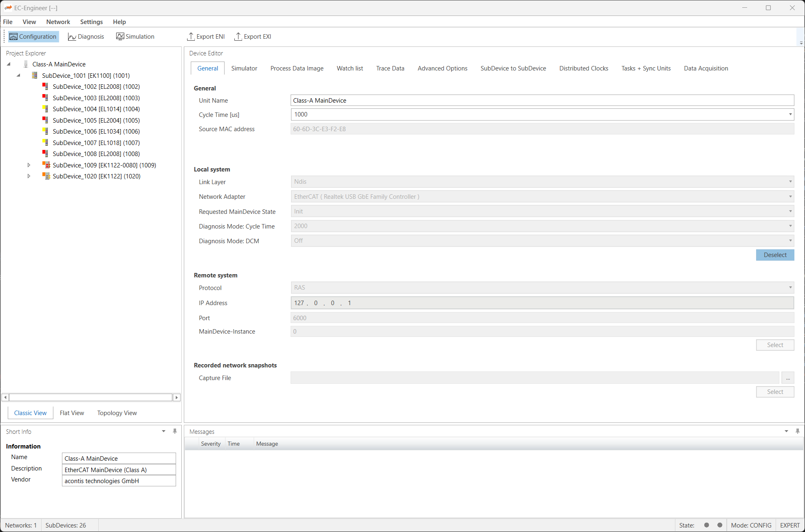
Task: Click the Unit Name input field
Action: click(542, 101)
